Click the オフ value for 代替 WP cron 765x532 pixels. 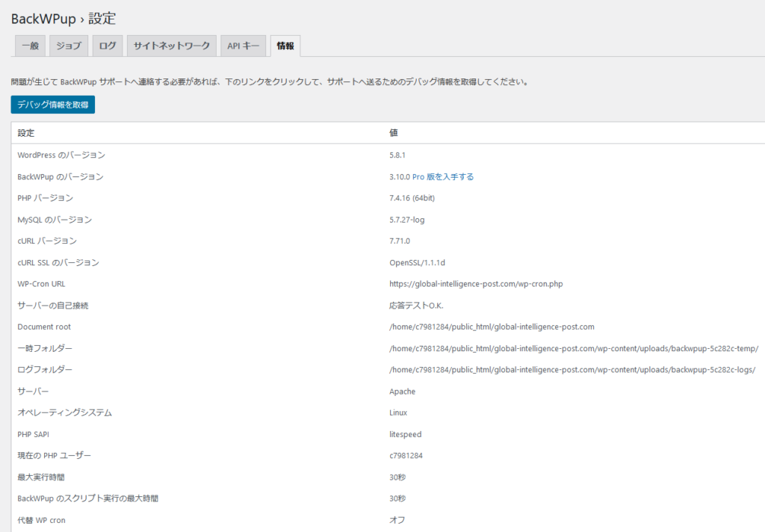[x=397, y=520]
